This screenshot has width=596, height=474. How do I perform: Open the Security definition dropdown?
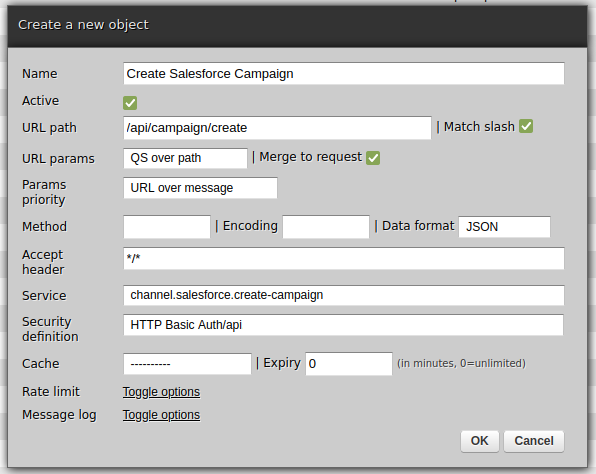[343, 325]
